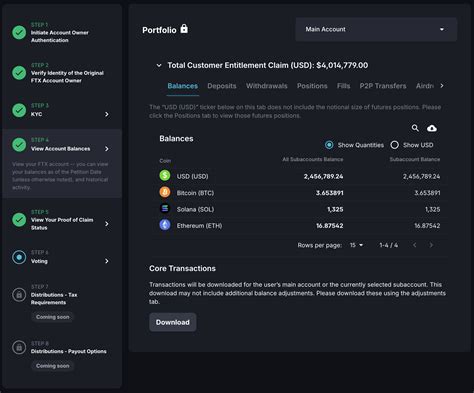Expand the View Your Proof of Claim chevron
474x393 pixels.
click(107, 224)
